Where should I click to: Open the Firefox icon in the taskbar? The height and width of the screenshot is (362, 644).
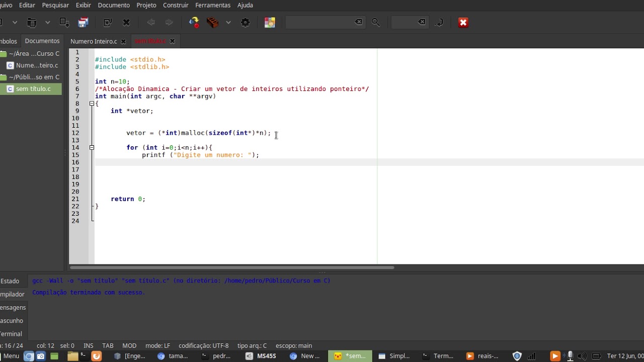click(x=96, y=356)
